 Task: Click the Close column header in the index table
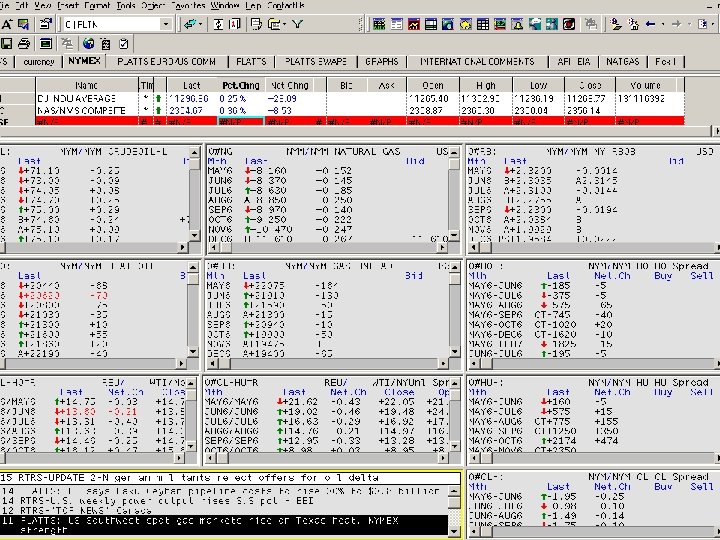click(590, 85)
